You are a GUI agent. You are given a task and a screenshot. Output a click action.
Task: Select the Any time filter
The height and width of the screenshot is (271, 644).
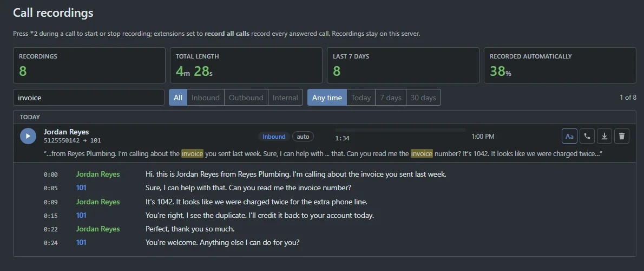pyautogui.click(x=327, y=98)
